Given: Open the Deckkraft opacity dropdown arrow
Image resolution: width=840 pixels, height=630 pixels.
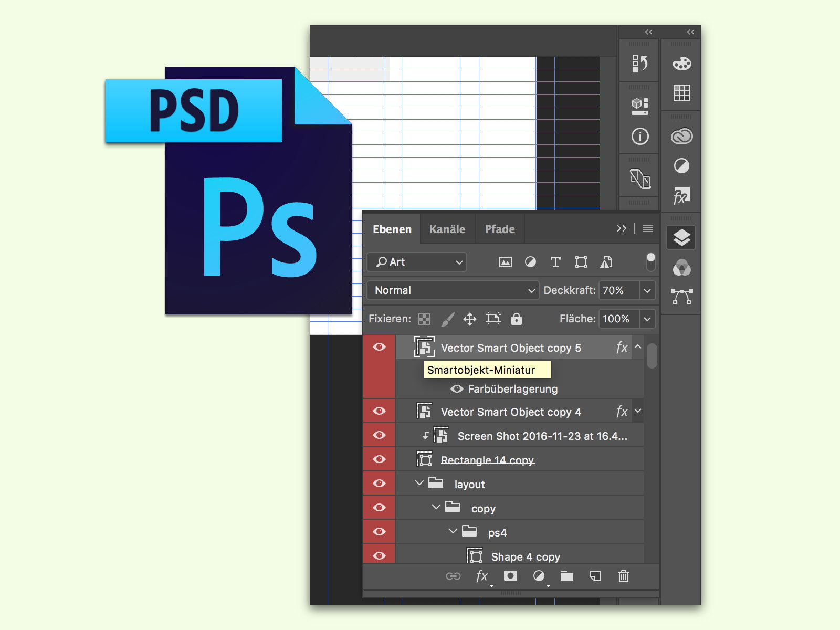Looking at the screenshot, I should coord(647,290).
